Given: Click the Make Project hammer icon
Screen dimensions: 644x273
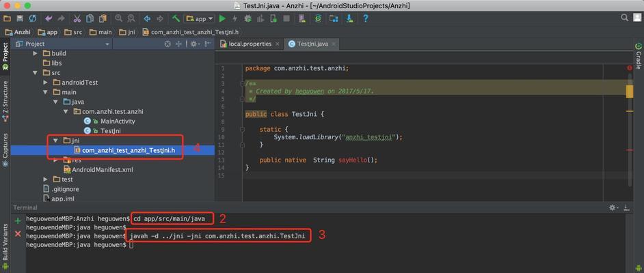Looking at the screenshot, I should point(176,18).
